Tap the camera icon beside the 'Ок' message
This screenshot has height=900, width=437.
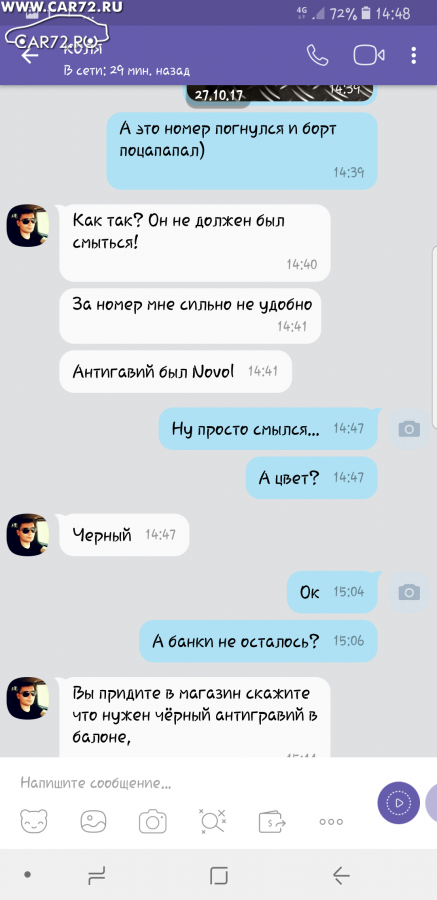point(409,592)
